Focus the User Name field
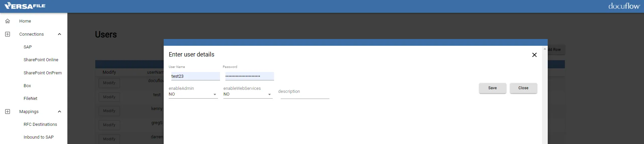 tap(196, 76)
